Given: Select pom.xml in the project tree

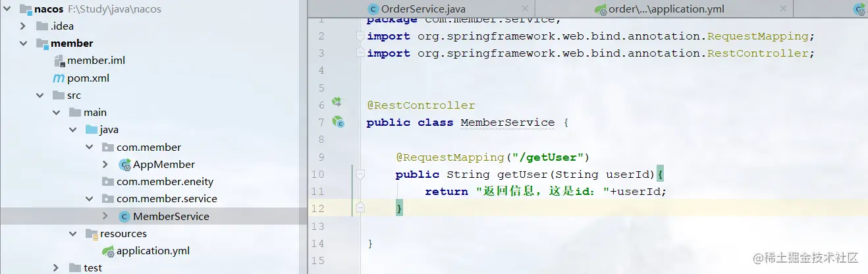Looking at the screenshot, I should (88, 78).
